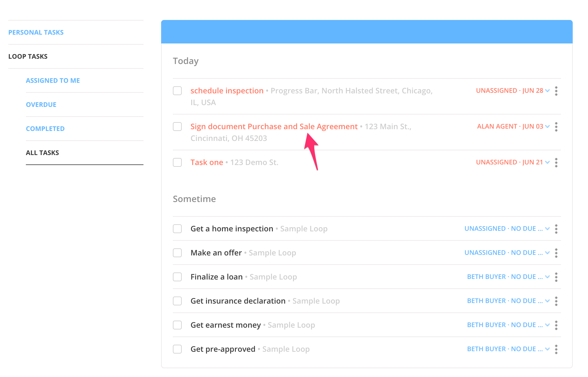Open three-dot menu for Get a home inspection
Screen dimensions: 588x377
click(x=556, y=229)
